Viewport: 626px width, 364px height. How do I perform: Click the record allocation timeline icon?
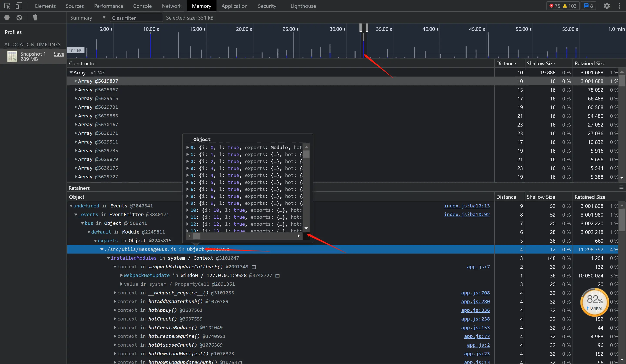pos(7,17)
